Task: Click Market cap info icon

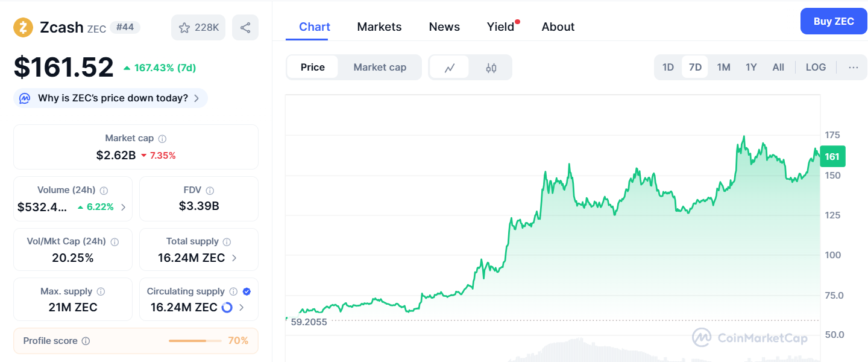Action: 162,139
